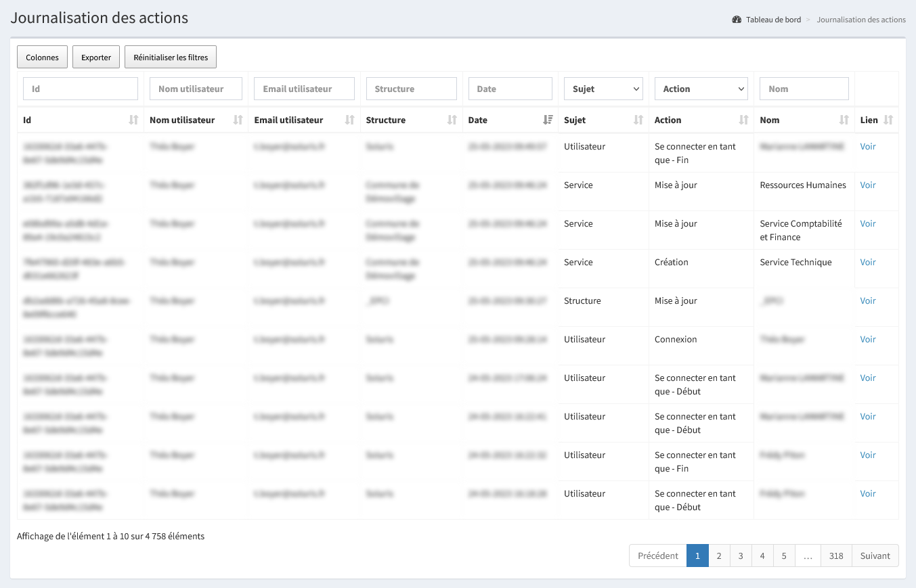Click Tableau de bord breadcrumb link
Viewport: 916px width, 588px height.
pyautogui.click(x=773, y=20)
